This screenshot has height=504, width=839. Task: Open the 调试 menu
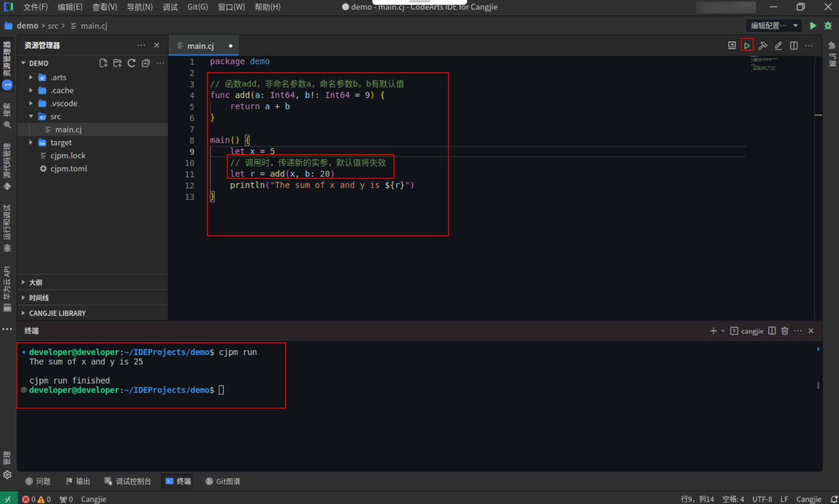pyautogui.click(x=170, y=7)
